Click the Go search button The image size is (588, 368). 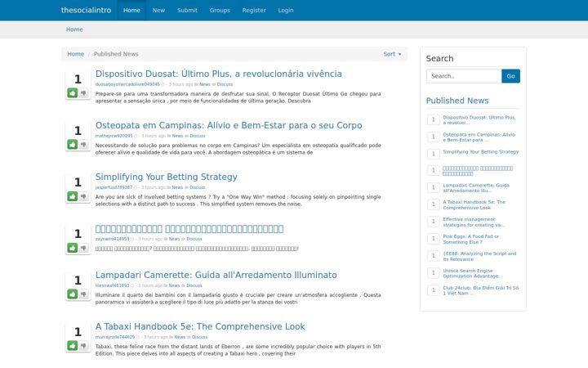pyautogui.click(x=510, y=76)
